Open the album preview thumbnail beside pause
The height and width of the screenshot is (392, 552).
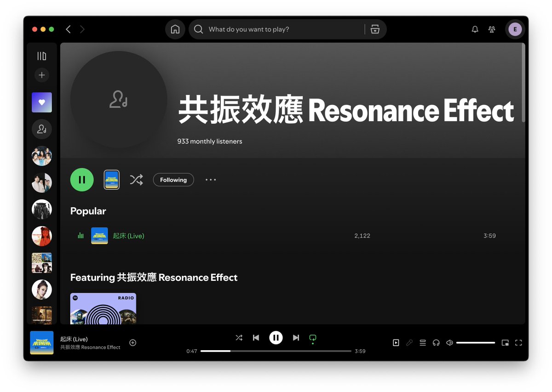111,180
